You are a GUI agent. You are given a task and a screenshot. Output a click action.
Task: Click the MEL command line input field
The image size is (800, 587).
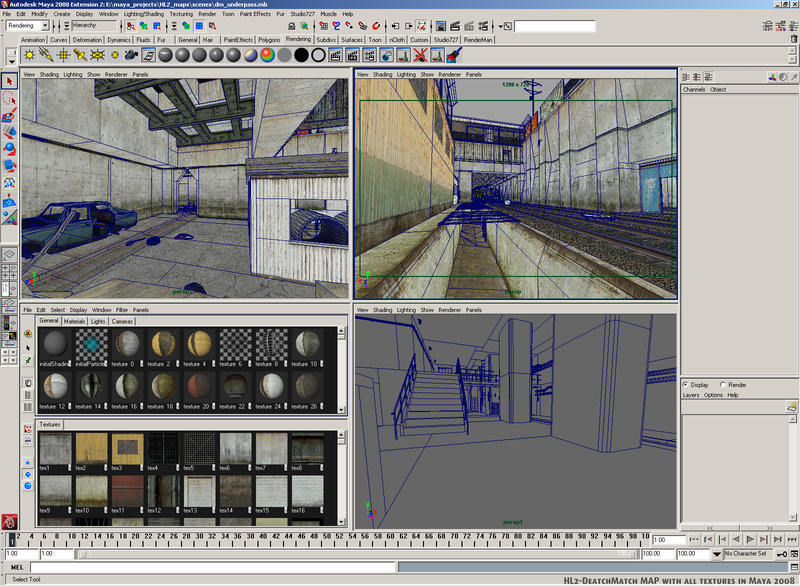pyautogui.click(x=213, y=567)
